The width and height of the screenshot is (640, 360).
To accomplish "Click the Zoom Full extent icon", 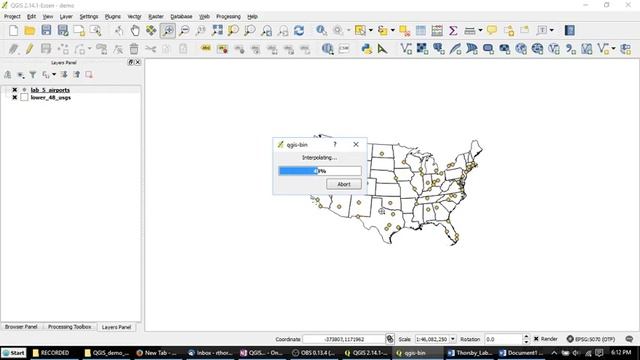I will 217,31.
